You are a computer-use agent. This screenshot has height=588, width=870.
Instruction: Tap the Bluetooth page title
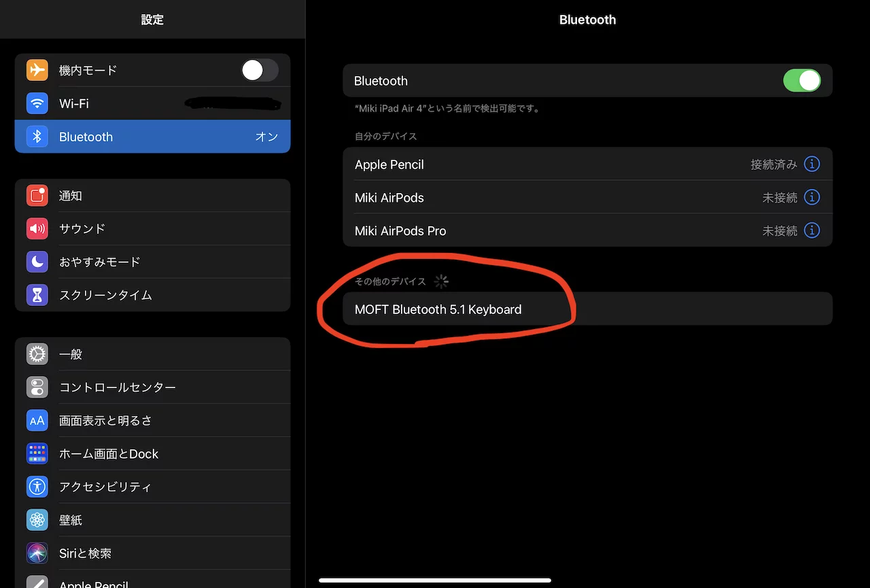[587, 20]
